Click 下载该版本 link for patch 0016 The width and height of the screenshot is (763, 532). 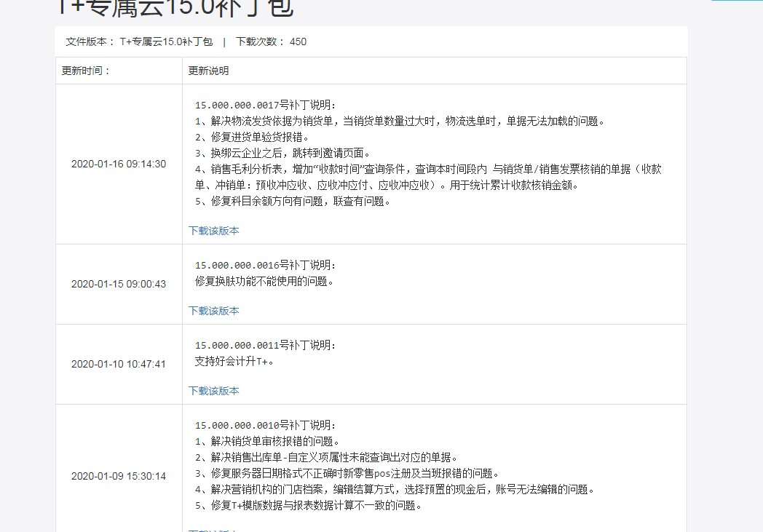(x=213, y=311)
